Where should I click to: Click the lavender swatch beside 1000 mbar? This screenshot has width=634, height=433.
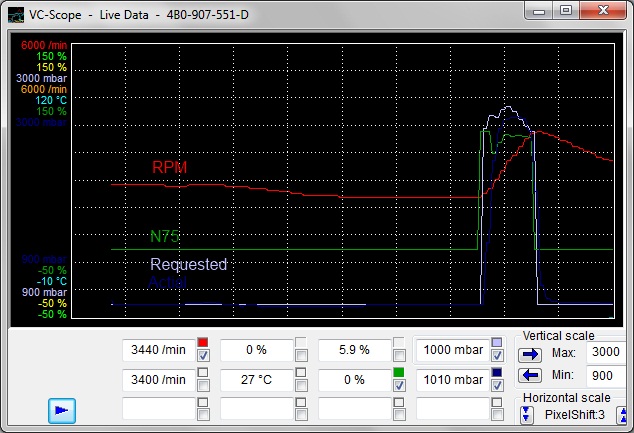pos(497,342)
